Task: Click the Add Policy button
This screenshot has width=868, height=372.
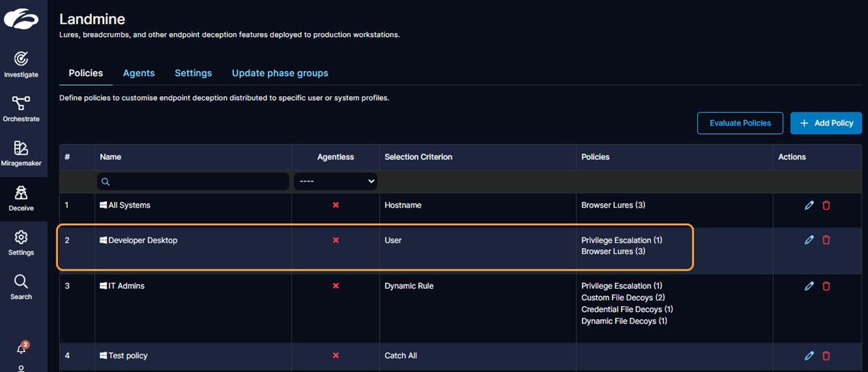Action: 826,123
